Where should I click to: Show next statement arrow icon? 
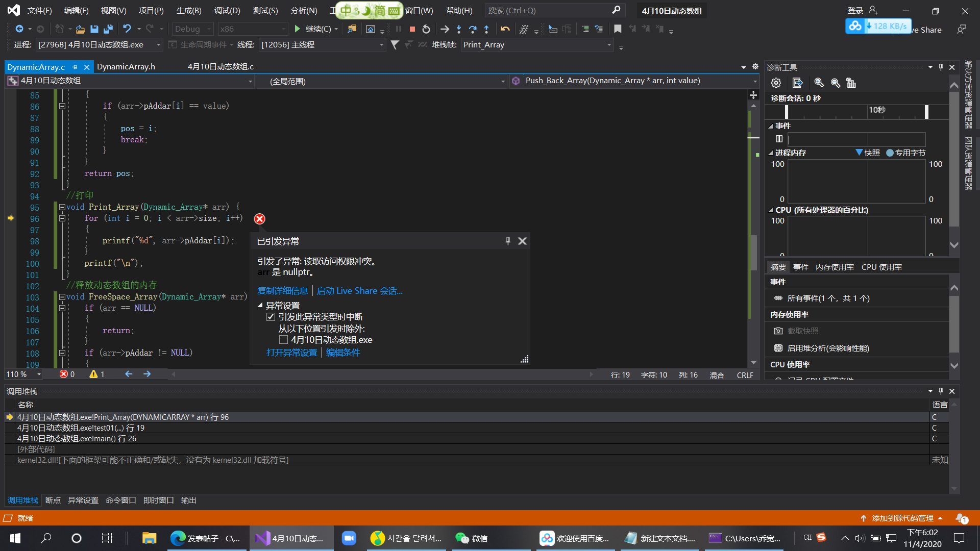click(x=445, y=29)
